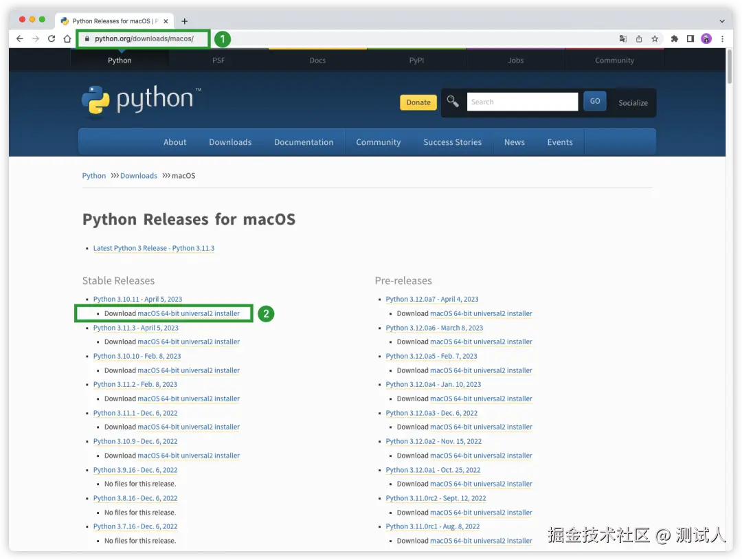Open the translate page icon
This screenshot has width=742, height=560.
pos(622,38)
